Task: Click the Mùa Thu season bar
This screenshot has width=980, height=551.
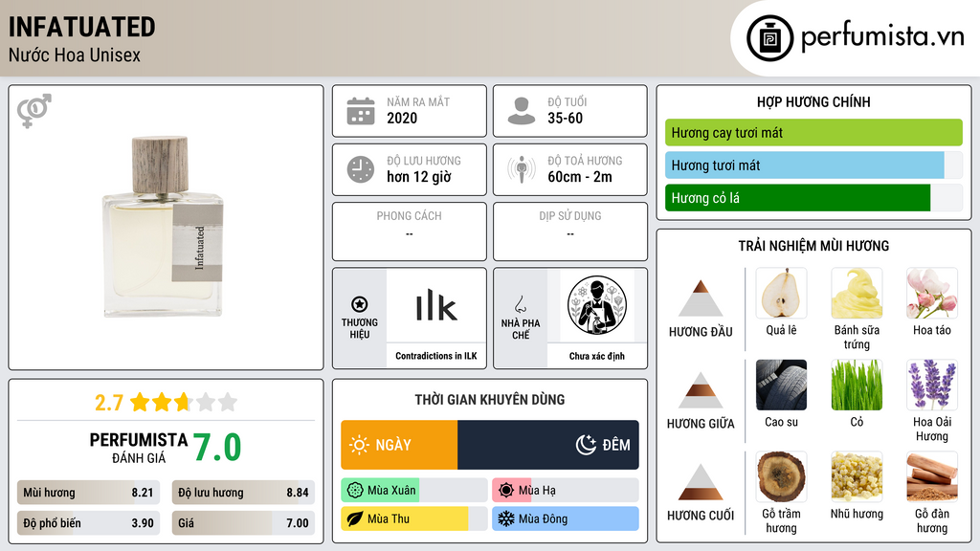Action: 413,518
